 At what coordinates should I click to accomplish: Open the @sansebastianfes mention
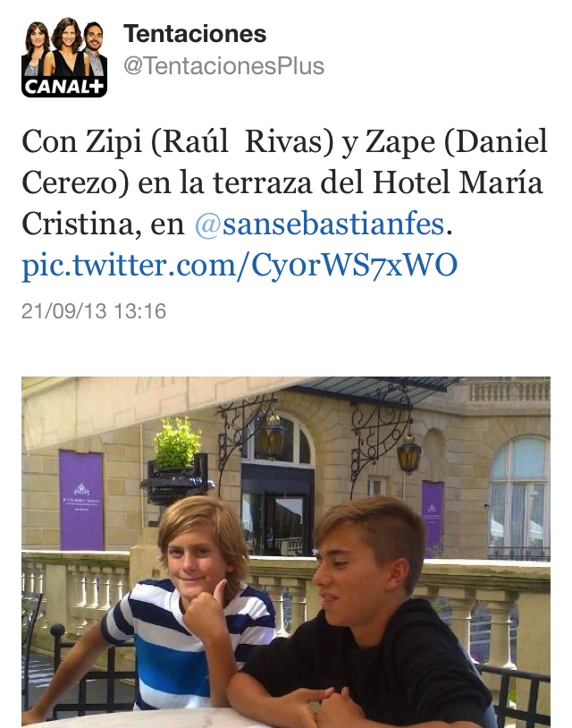[x=320, y=224]
